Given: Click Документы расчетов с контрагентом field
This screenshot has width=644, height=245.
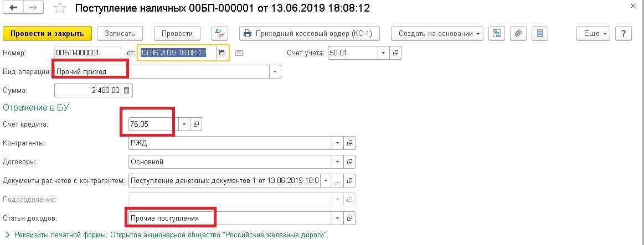Looking at the screenshot, I should coord(224,180).
